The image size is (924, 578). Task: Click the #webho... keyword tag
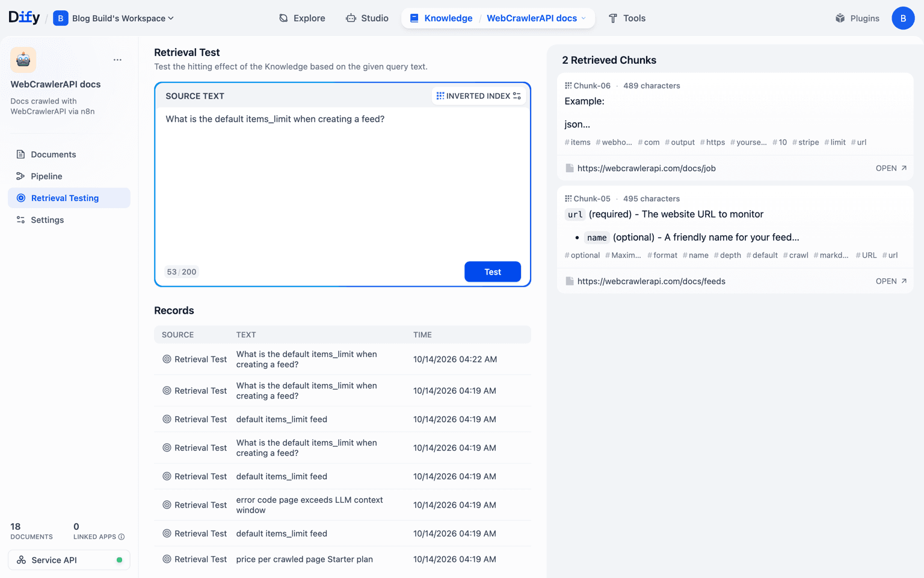click(x=614, y=142)
